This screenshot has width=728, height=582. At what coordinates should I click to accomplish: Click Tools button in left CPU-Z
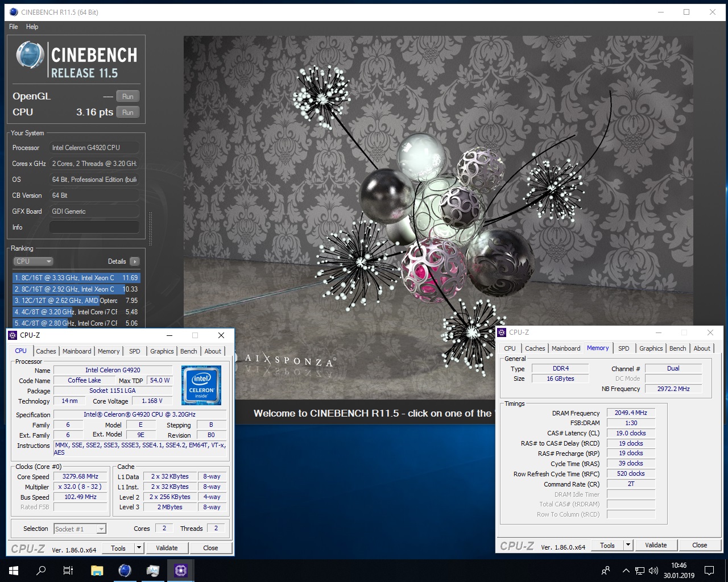coord(118,548)
